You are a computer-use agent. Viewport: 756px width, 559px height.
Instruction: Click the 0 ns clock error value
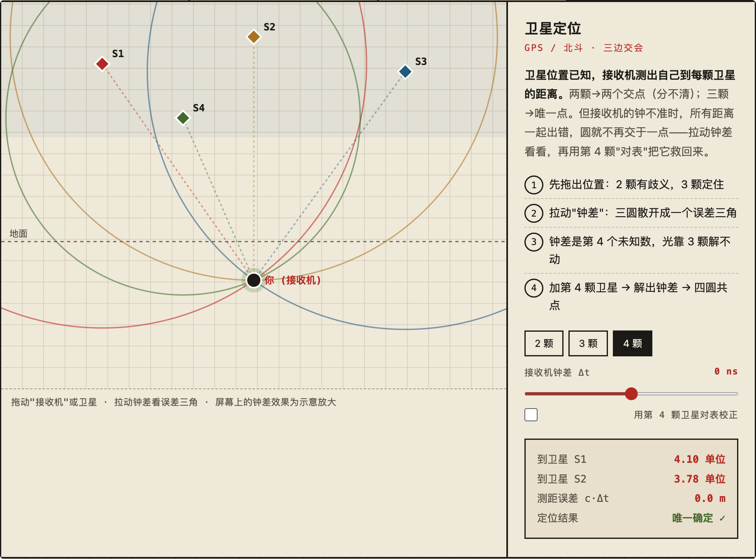726,372
